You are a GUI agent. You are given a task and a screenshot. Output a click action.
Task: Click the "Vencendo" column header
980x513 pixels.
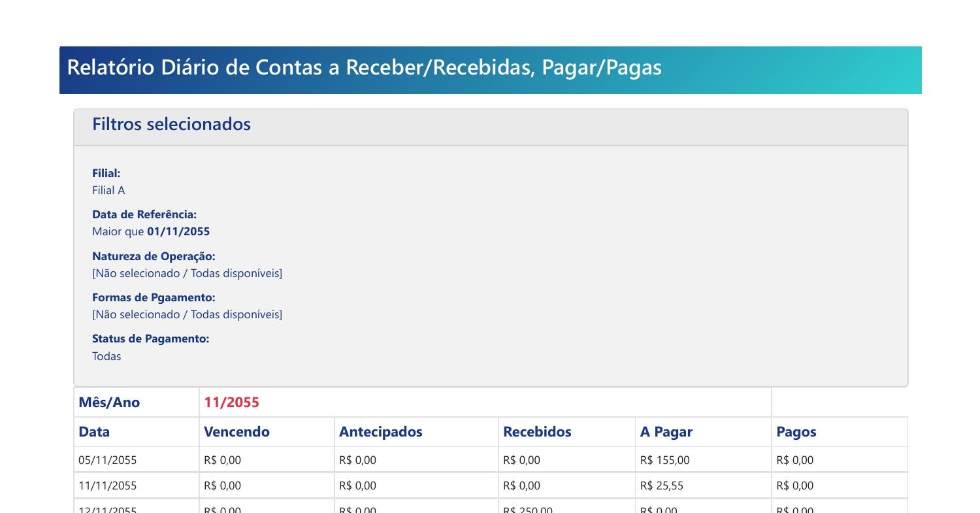coord(237,432)
